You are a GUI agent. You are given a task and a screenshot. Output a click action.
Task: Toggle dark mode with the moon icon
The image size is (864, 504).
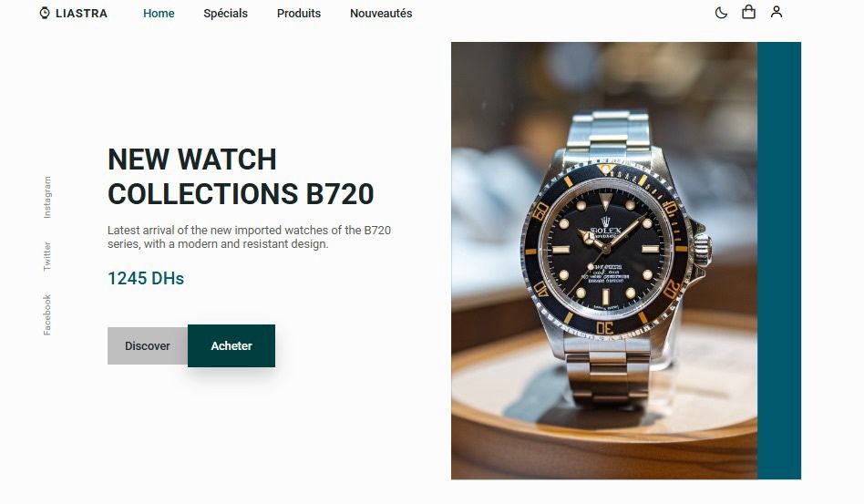(x=721, y=13)
